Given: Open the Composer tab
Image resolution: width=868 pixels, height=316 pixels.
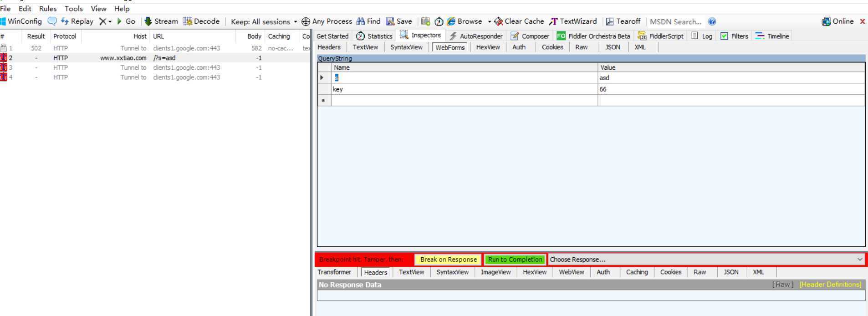Looking at the screenshot, I should pyautogui.click(x=530, y=36).
